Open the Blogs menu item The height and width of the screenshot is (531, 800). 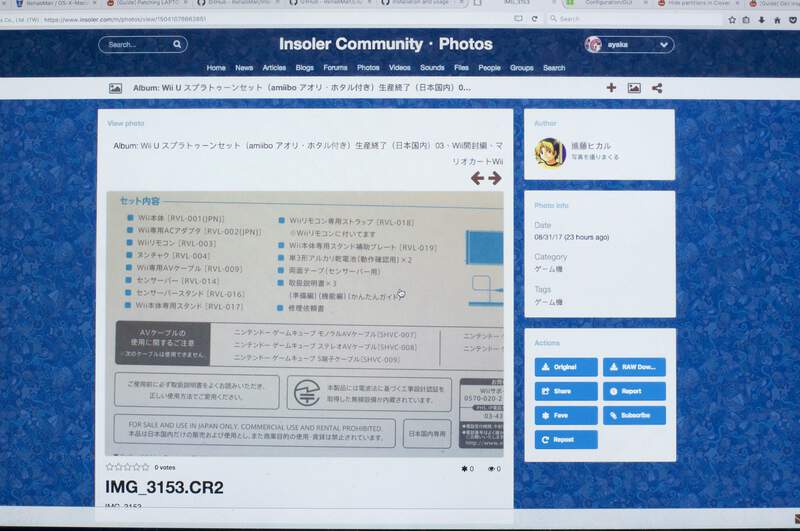click(x=305, y=67)
